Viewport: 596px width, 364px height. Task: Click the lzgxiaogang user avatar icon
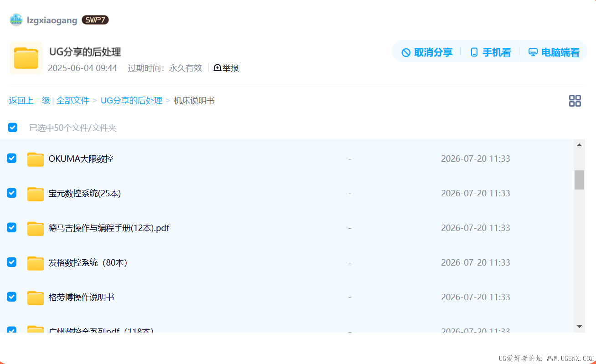[x=16, y=20]
